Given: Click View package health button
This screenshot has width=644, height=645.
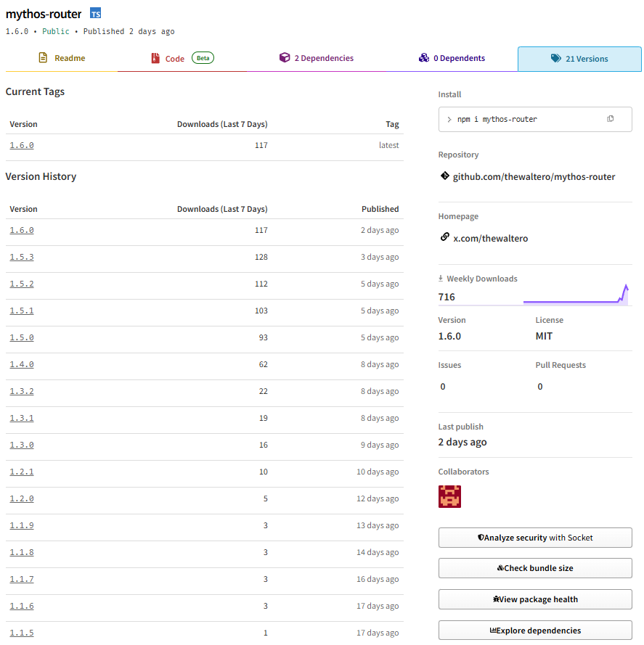Looking at the screenshot, I should [x=535, y=599].
